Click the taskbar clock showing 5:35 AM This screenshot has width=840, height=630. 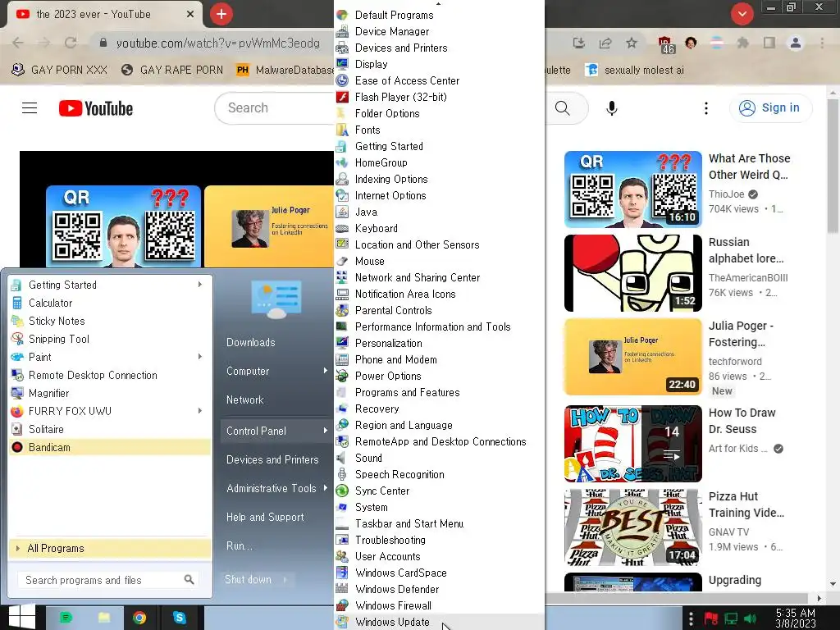(x=796, y=618)
